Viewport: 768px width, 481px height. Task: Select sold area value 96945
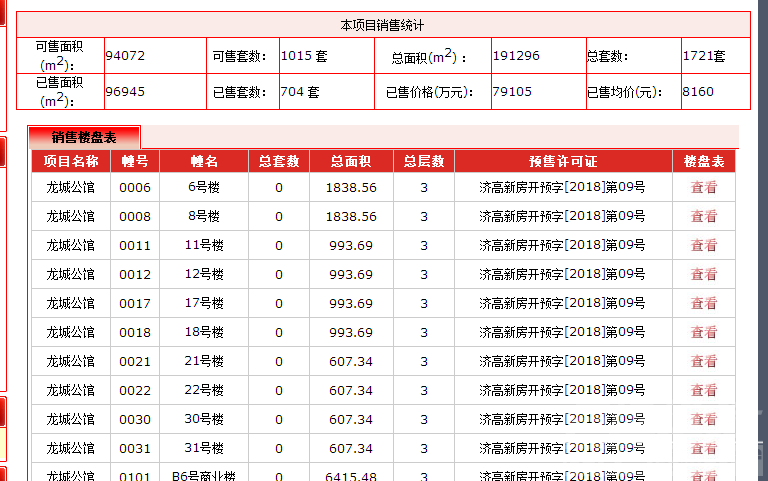click(125, 92)
